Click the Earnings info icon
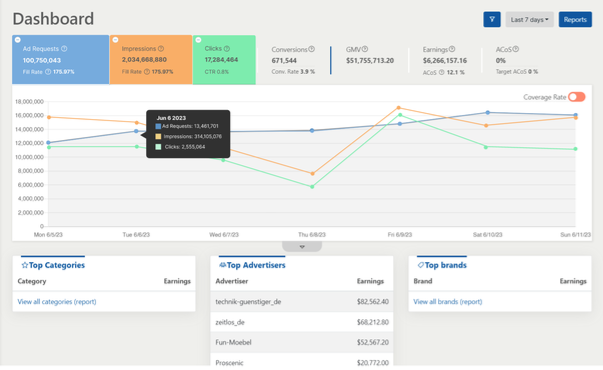 (x=452, y=49)
